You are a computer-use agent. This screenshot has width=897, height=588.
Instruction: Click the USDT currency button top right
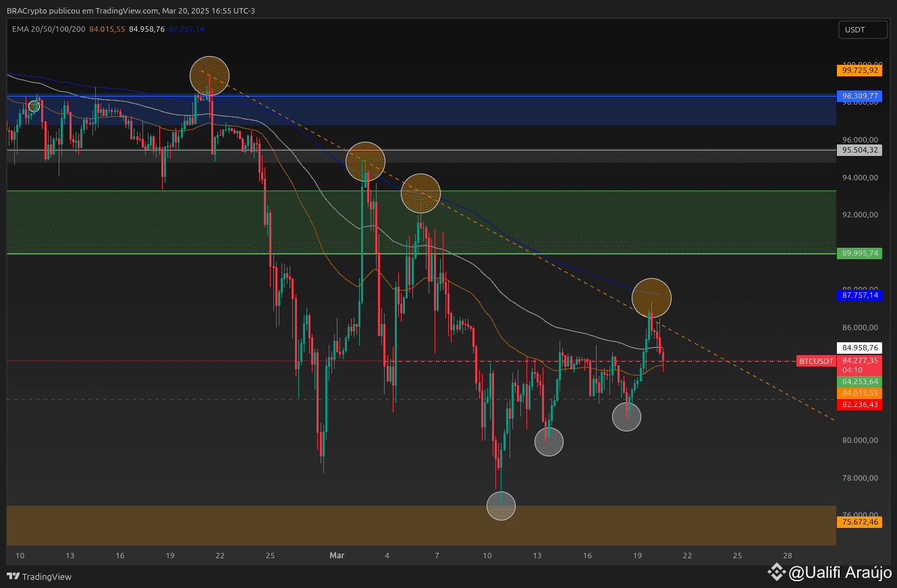tap(863, 29)
